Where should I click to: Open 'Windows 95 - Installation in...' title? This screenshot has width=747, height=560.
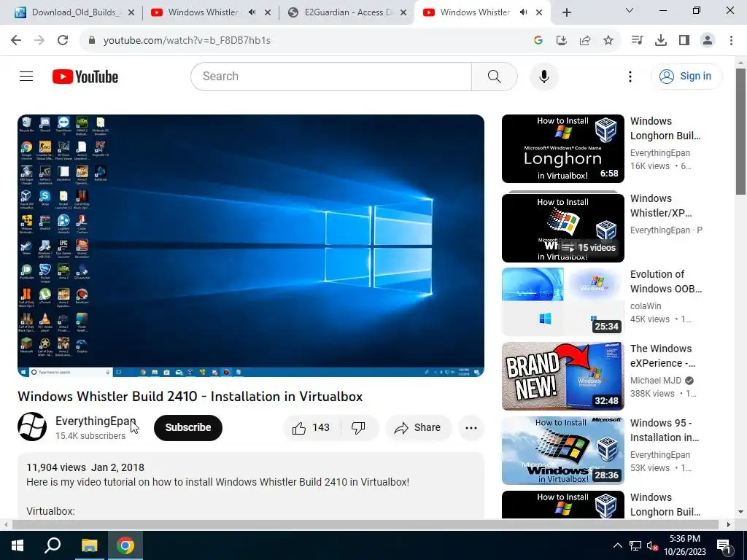(665, 430)
